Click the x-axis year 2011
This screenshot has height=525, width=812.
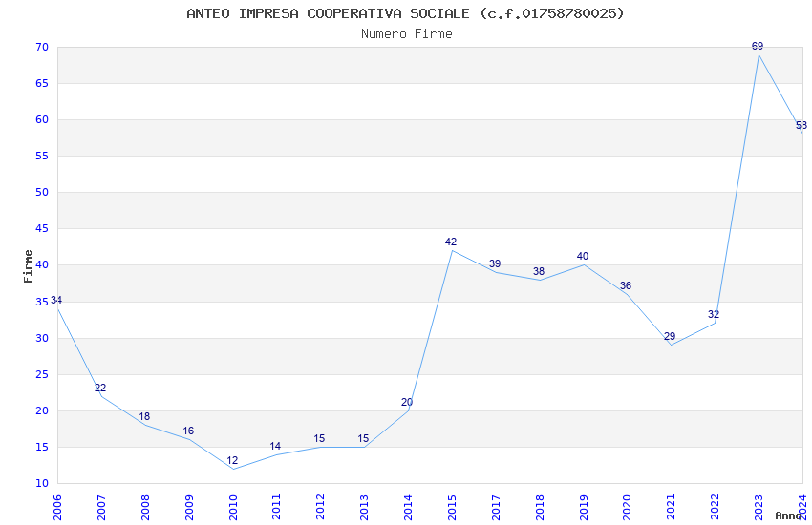coord(276,508)
